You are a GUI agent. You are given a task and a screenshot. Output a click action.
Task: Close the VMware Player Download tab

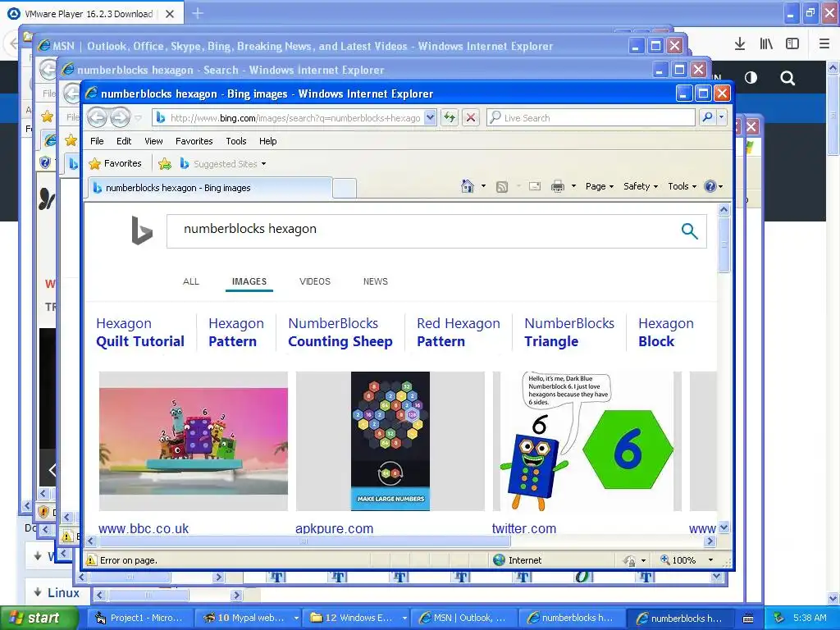click(170, 14)
